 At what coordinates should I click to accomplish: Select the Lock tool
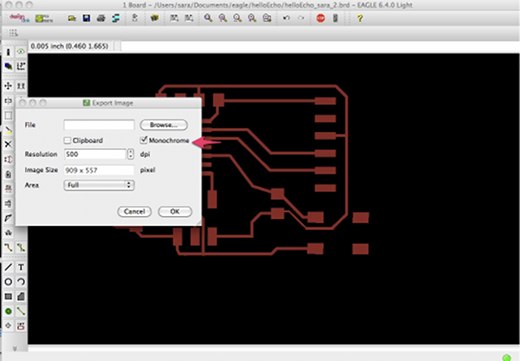[x=8, y=174]
